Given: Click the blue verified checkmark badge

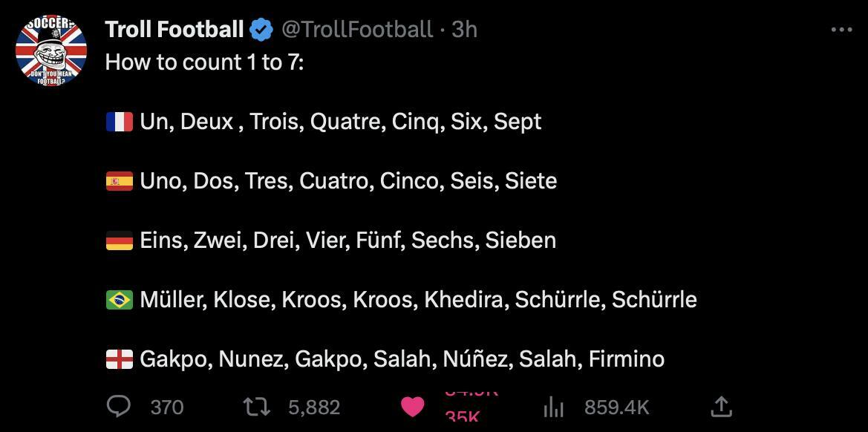Looking at the screenshot, I should point(261,30).
